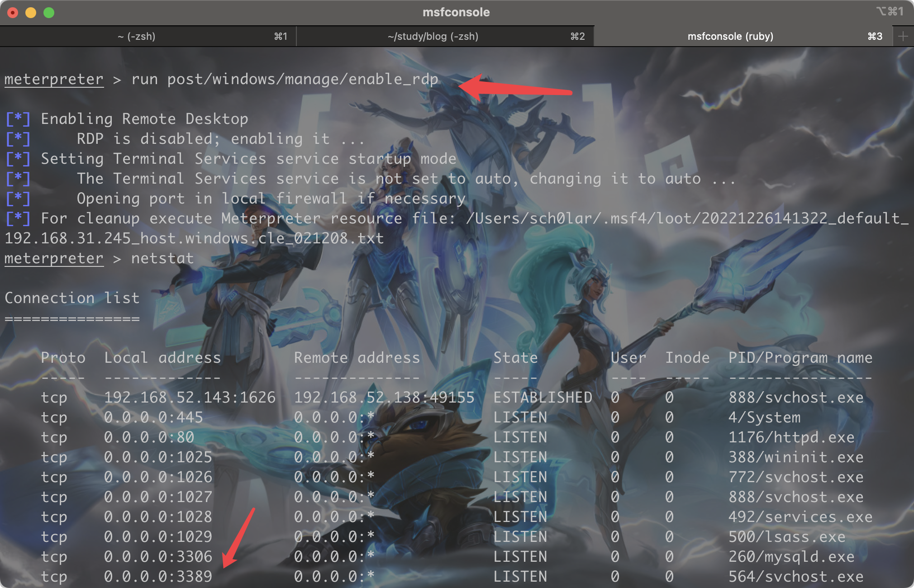Open a new terminal tab with plus button
The height and width of the screenshot is (588, 914).
pyautogui.click(x=903, y=36)
